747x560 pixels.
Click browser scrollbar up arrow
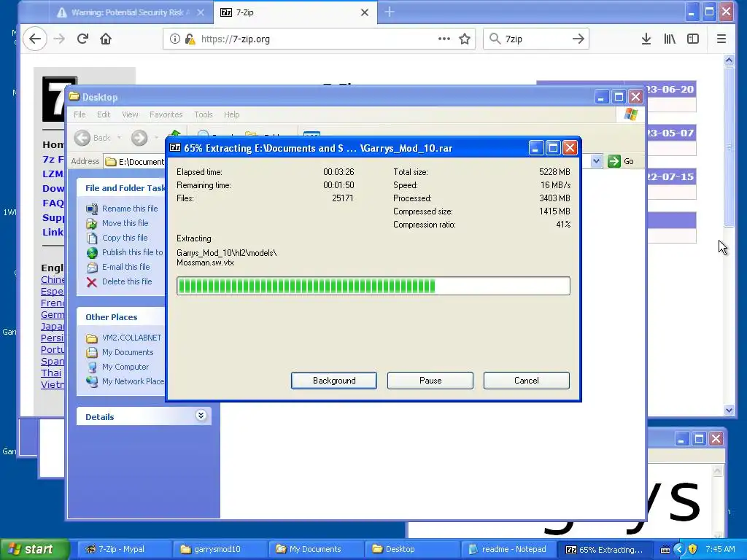point(729,60)
